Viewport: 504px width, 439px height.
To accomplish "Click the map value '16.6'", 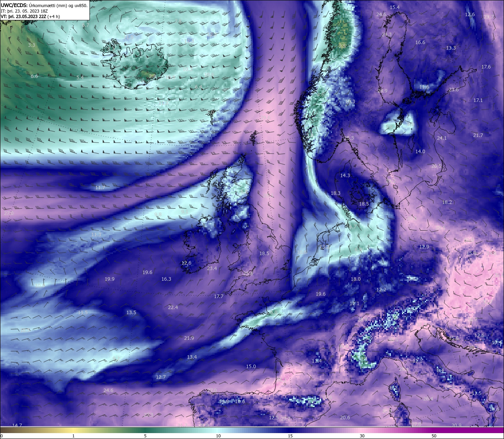I will (x=420, y=43).
